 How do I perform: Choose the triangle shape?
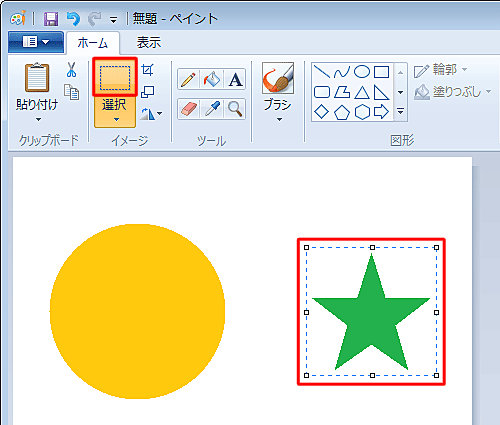(362, 92)
